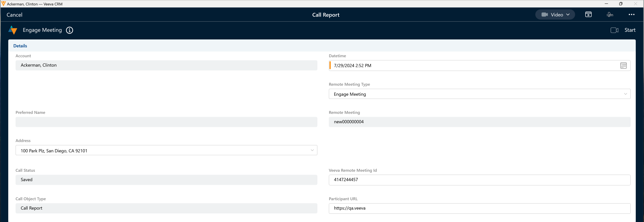Viewport: 644px width, 222px height.
Task: Click the Engage Meeting info icon
Action: click(70, 30)
